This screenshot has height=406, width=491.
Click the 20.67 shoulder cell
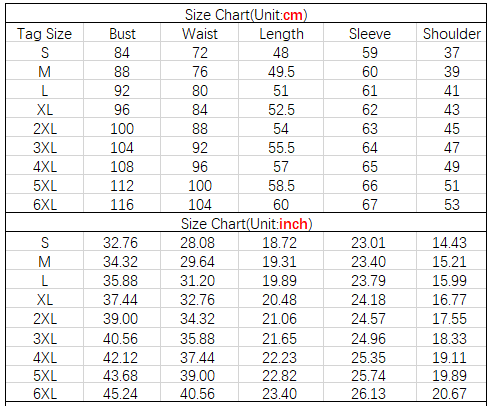[449, 393]
